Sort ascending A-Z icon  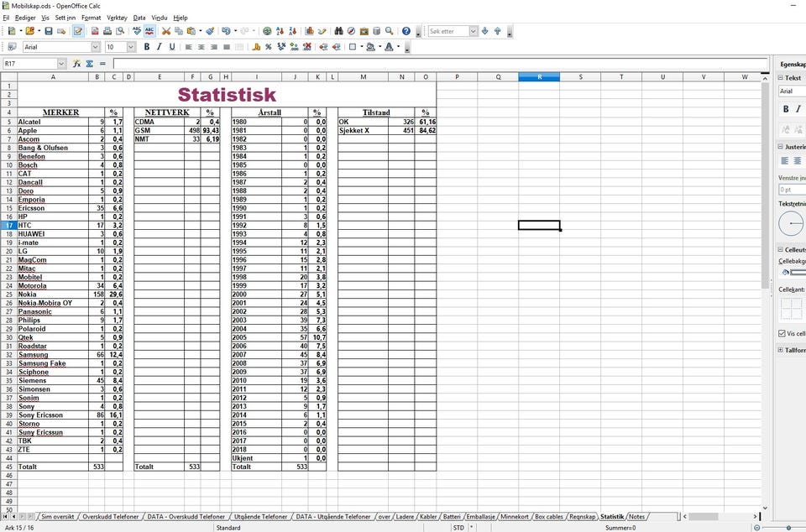pos(280,31)
